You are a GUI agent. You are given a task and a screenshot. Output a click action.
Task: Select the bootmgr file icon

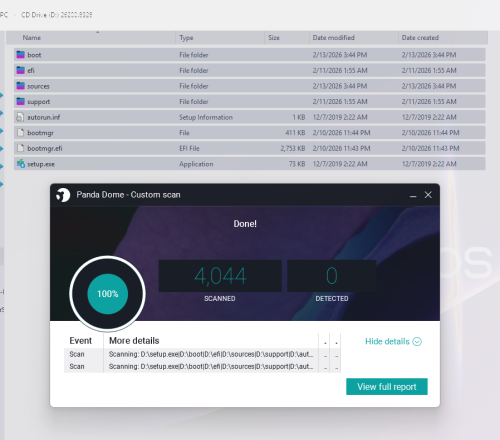21,132
